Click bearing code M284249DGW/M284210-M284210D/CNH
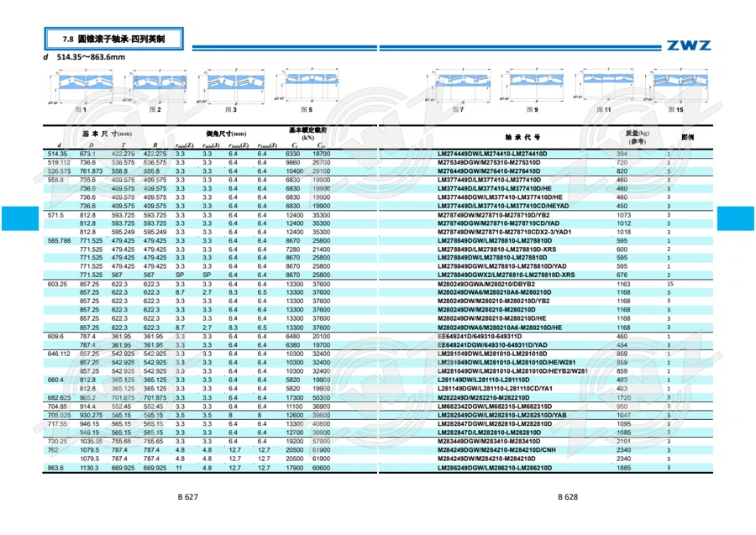Image resolution: width=756 pixels, height=535 pixels. pos(496,449)
